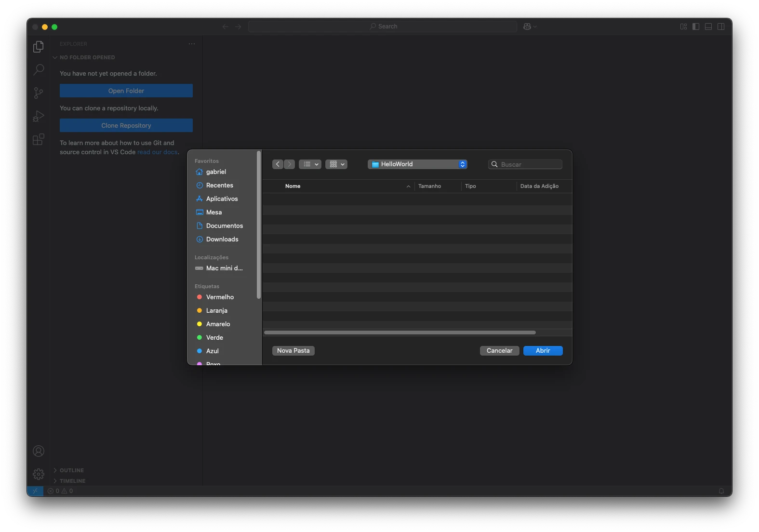Open the Search view in activity bar
The width and height of the screenshot is (759, 532).
pos(39,70)
